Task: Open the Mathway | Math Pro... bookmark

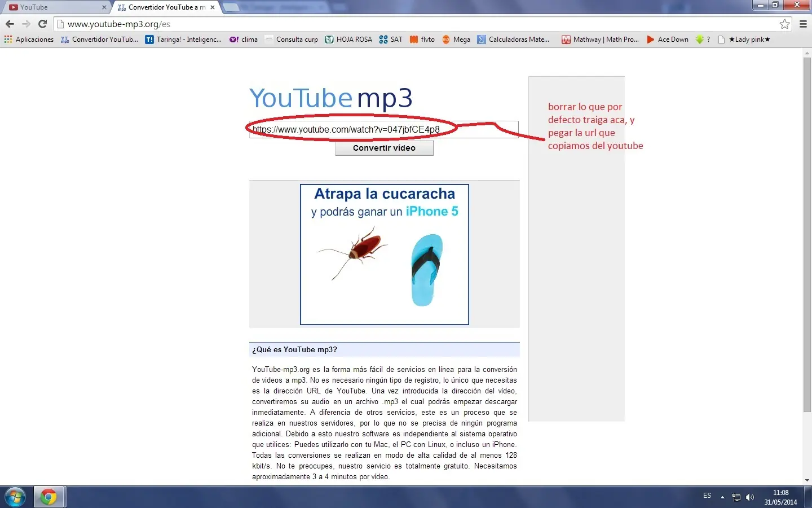Action: pyautogui.click(x=601, y=40)
